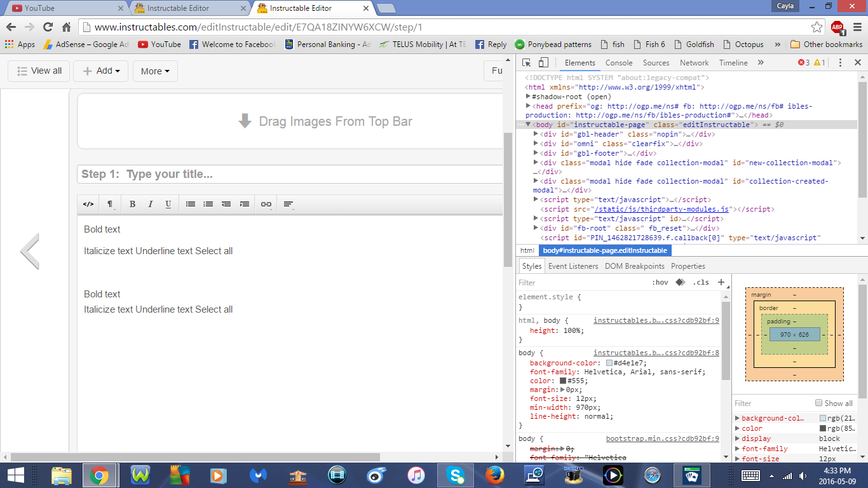868x488 pixels.
Task: Click Drag Images From Top Bar area
Action: pyautogui.click(x=290, y=121)
